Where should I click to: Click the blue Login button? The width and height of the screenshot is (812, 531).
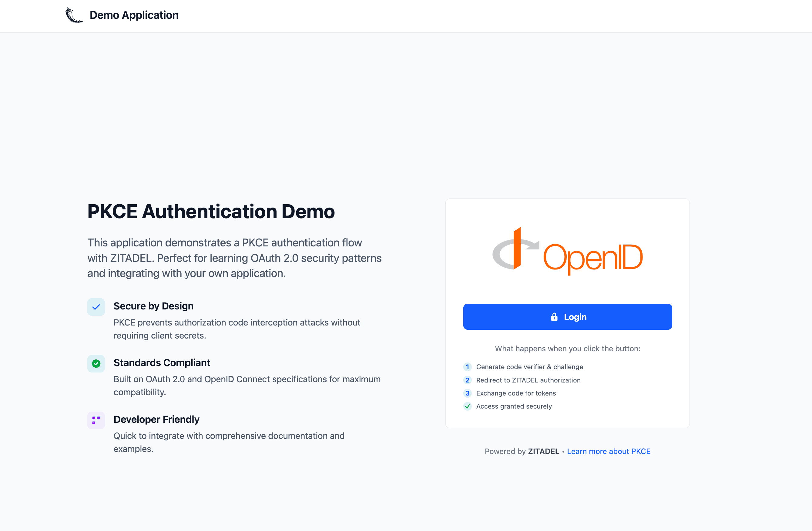pos(567,316)
